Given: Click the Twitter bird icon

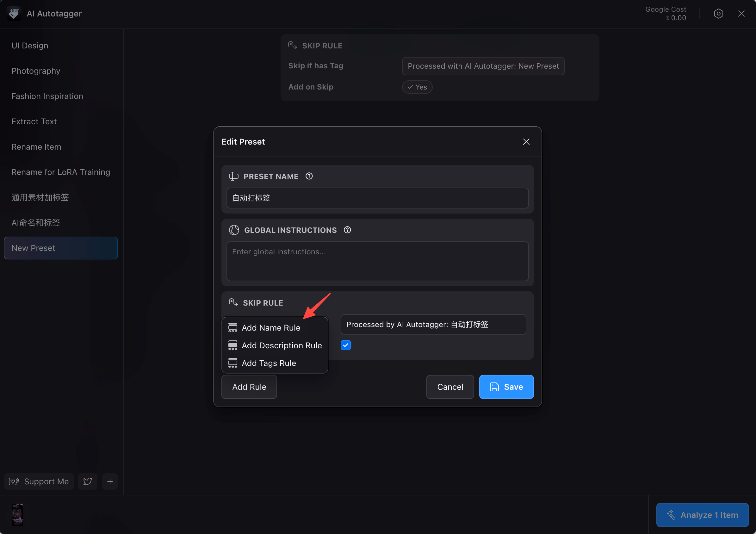Looking at the screenshot, I should pos(88,481).
